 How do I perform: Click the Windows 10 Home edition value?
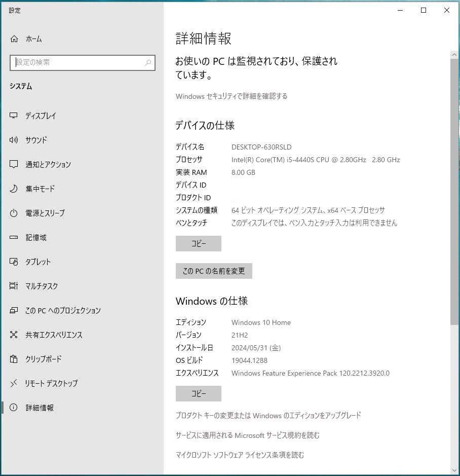coord(261,322)
